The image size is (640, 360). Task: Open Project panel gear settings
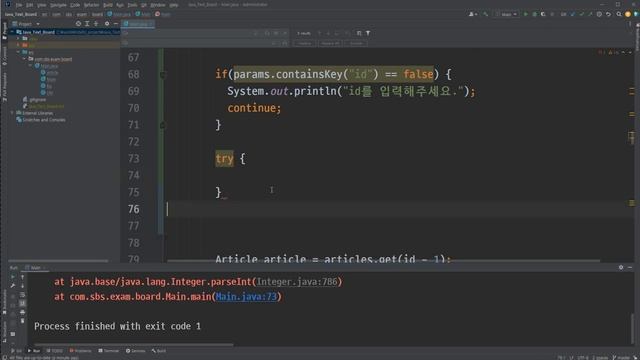click(x=107, y=24)
